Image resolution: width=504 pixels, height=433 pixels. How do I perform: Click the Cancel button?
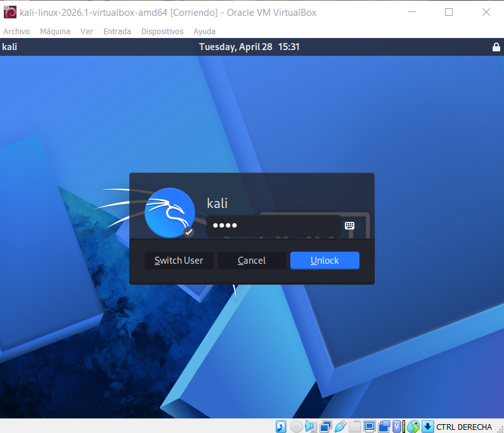coord(252,261)
